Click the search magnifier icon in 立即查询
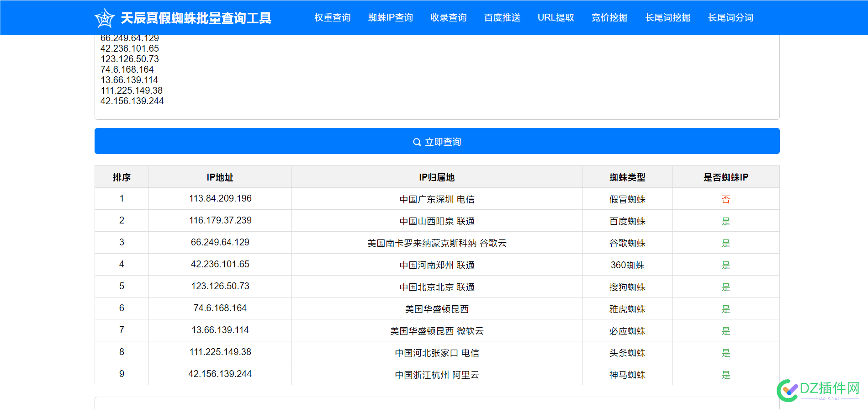Image resolution: width=868 pixels, height=409 pixels. coord(417,142)
